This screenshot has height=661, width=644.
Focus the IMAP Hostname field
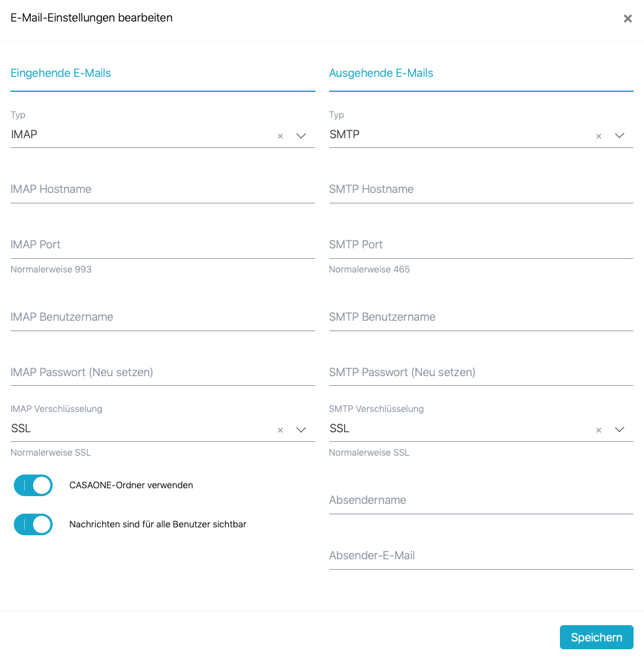tap(162, 190)
